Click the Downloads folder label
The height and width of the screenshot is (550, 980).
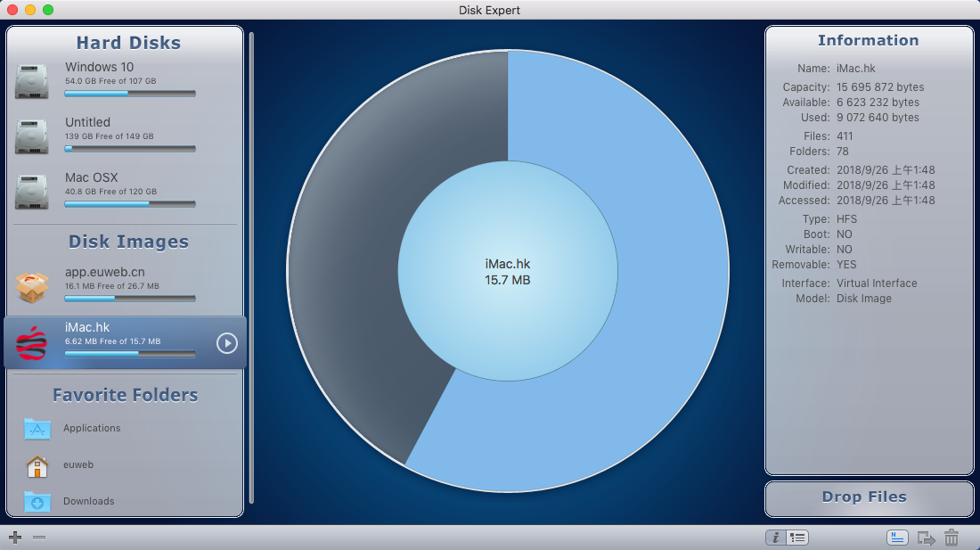click(89, 501)
